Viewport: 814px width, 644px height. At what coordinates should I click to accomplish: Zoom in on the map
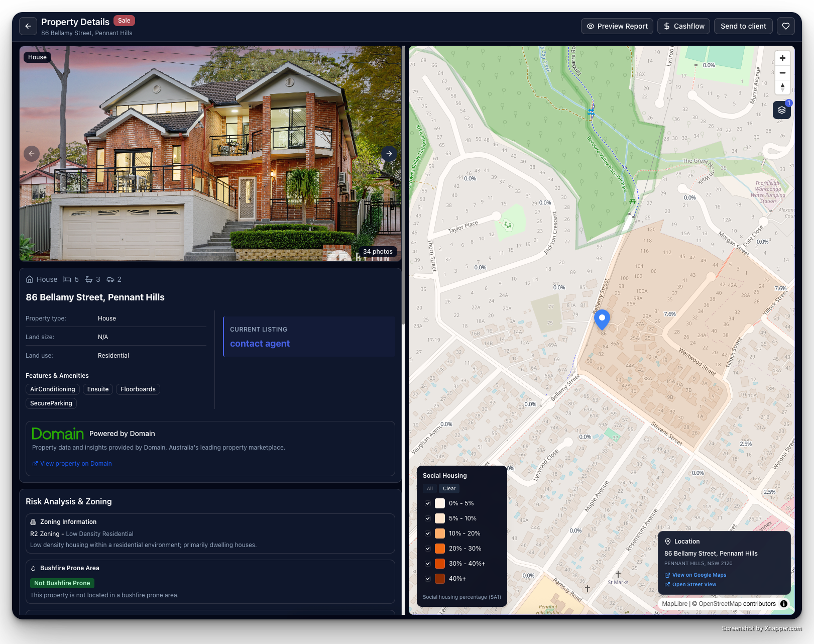(782, 58)
